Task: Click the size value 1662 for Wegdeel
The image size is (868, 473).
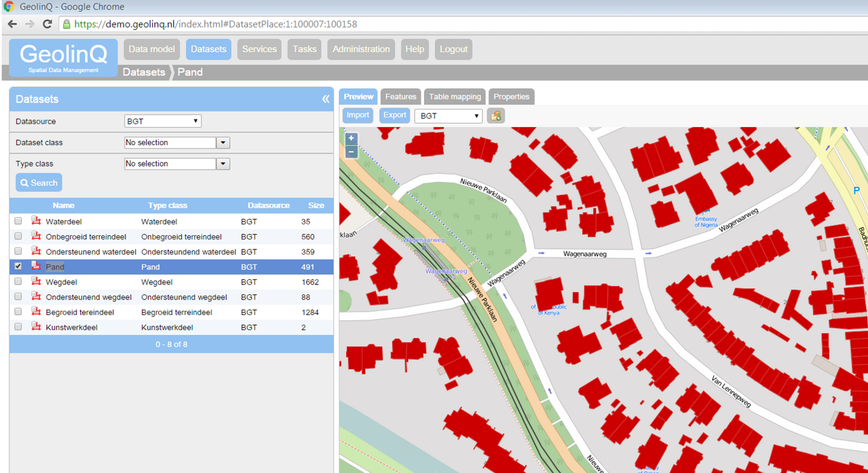Action: [x=310, y=282]
